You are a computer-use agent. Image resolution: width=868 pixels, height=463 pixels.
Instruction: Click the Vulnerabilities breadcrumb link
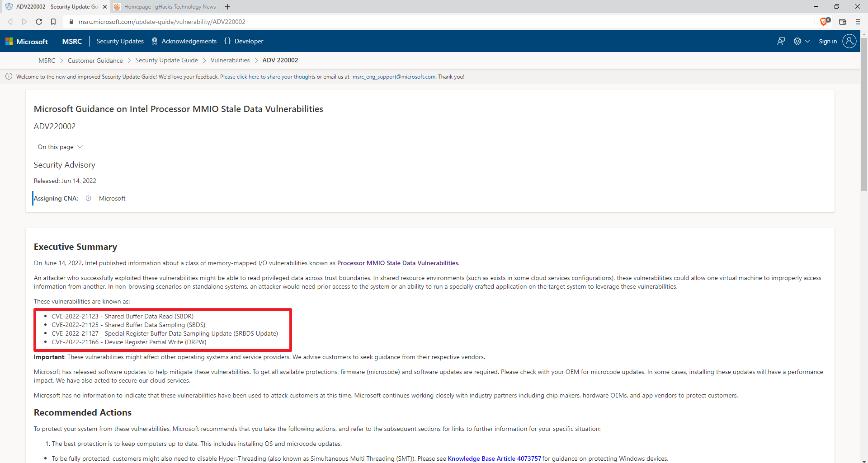pyautogui.click(x=230, y=61)
